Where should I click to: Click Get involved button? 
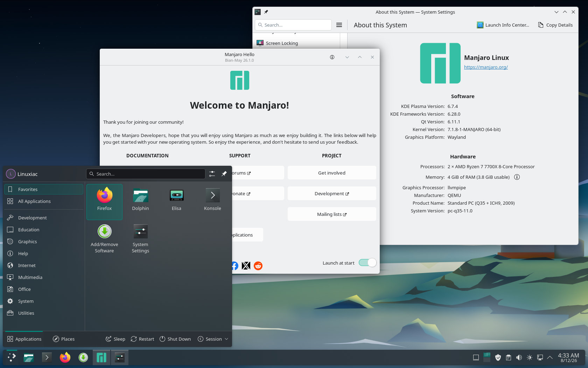point(332,173)
